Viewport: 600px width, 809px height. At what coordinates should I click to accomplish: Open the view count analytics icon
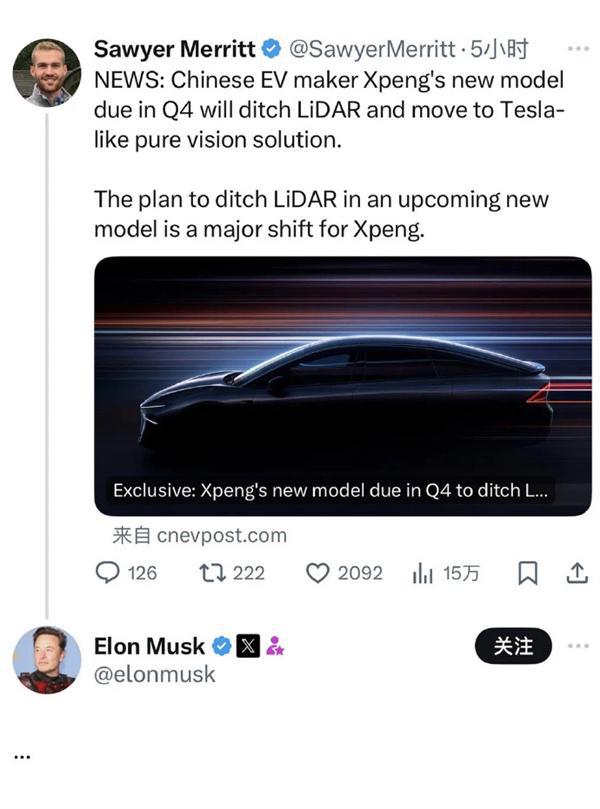pyautogui.click(x=421, y=573)
